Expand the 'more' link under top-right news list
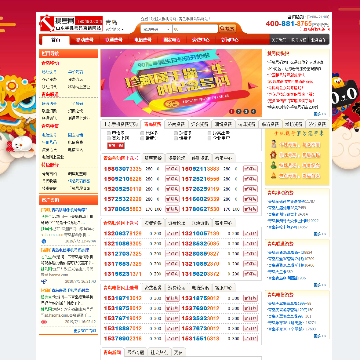The height and width of the screenshot is (360, 360). click(x=320, y=114)
